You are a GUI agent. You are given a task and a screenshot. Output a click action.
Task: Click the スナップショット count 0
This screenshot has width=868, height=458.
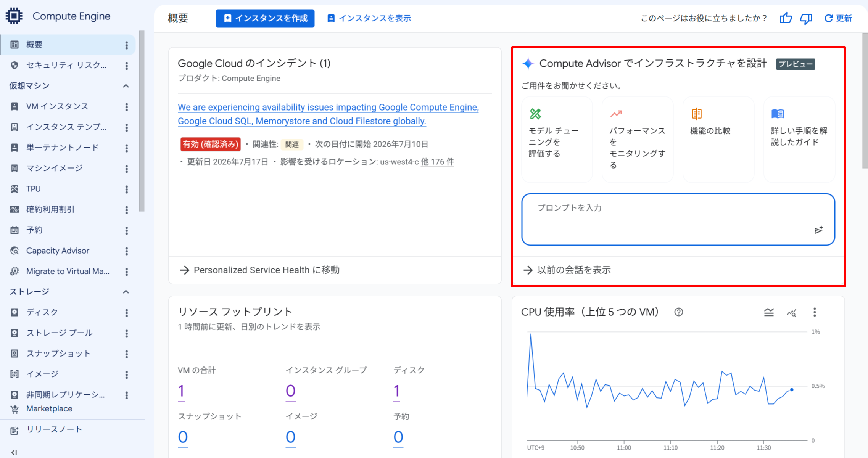(x=183, y=437)
